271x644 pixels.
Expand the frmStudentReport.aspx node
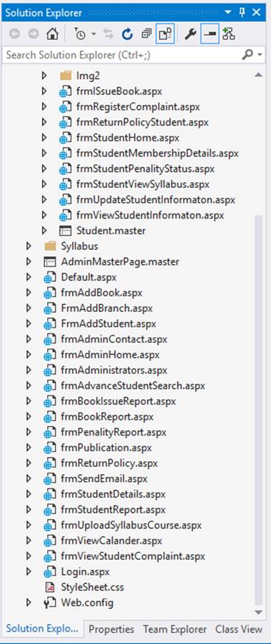pyautogui.click(x=29, y=510)
